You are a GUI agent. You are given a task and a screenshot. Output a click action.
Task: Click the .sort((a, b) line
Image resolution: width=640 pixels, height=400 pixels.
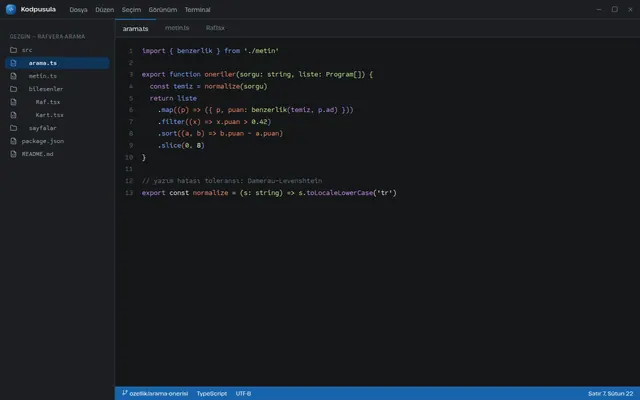(220, 133)
